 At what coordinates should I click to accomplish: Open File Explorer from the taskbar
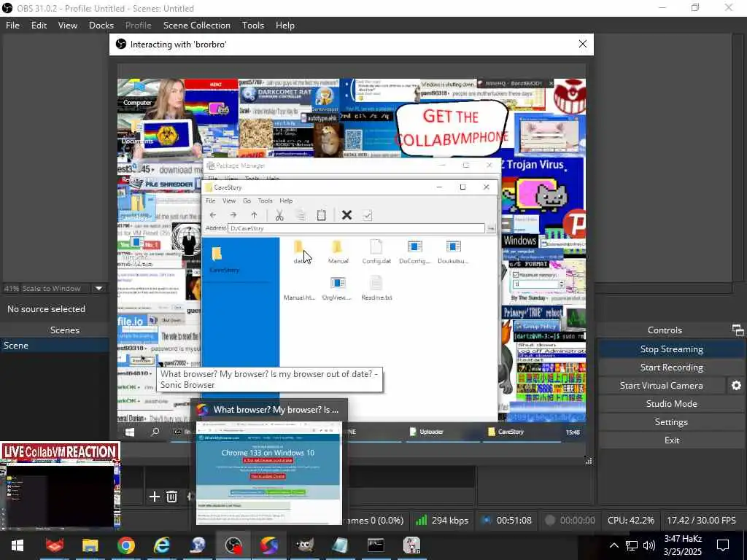[90, 545]
